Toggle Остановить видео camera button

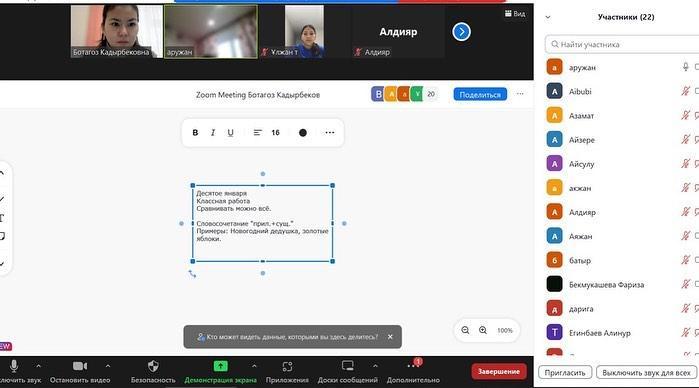coord(80,366)
